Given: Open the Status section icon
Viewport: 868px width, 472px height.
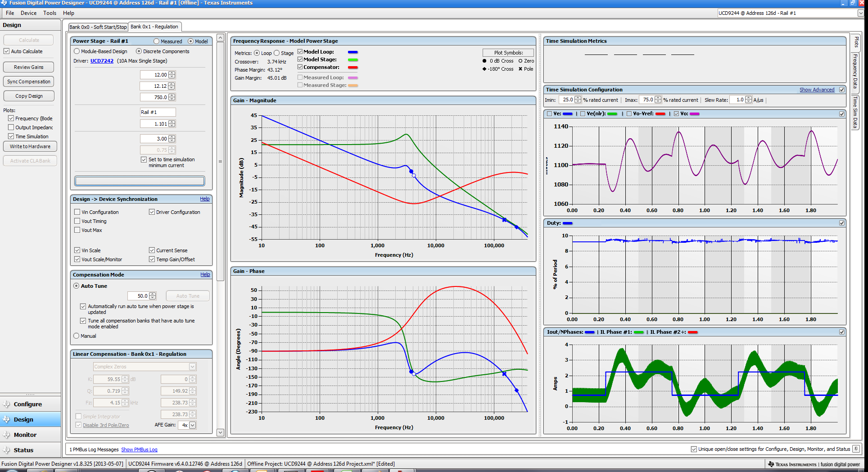Looking at the screenshot, I should [6, 450].
